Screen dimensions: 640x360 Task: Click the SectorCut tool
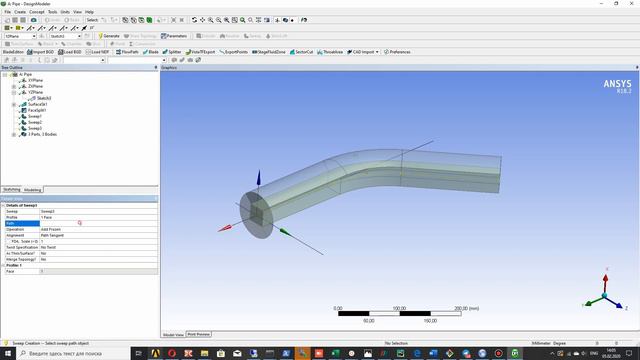click(x=301, y=52)
